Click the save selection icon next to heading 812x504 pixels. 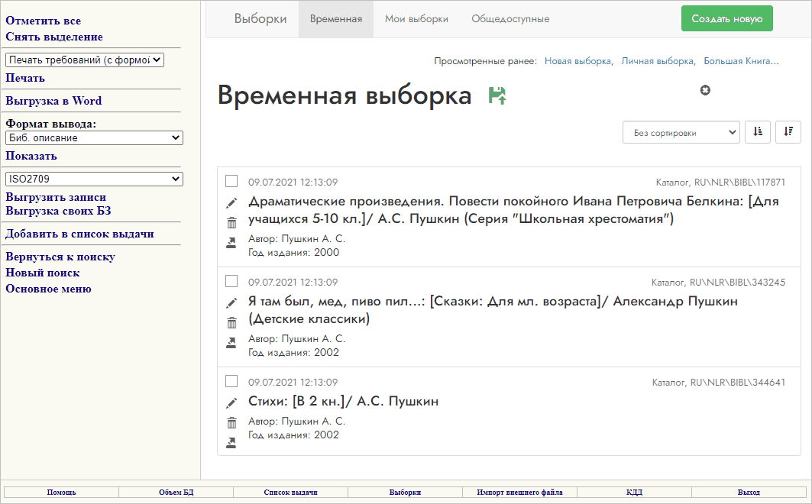point(497,95)
